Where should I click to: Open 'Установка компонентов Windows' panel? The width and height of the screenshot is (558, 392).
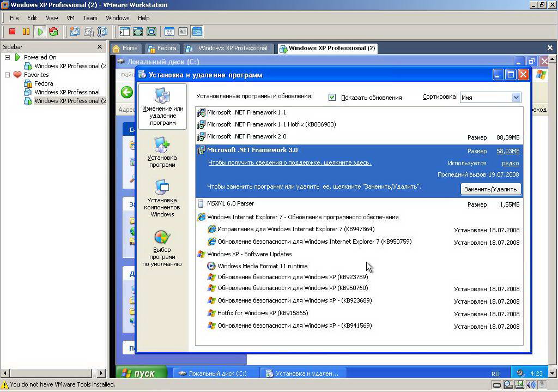[162, 198]
